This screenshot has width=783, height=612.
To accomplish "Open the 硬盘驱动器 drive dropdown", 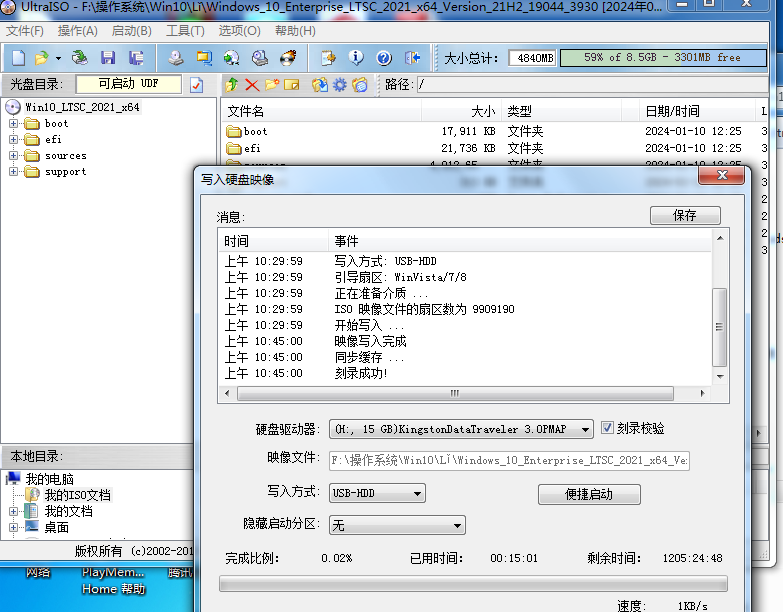I will [585, 429].
